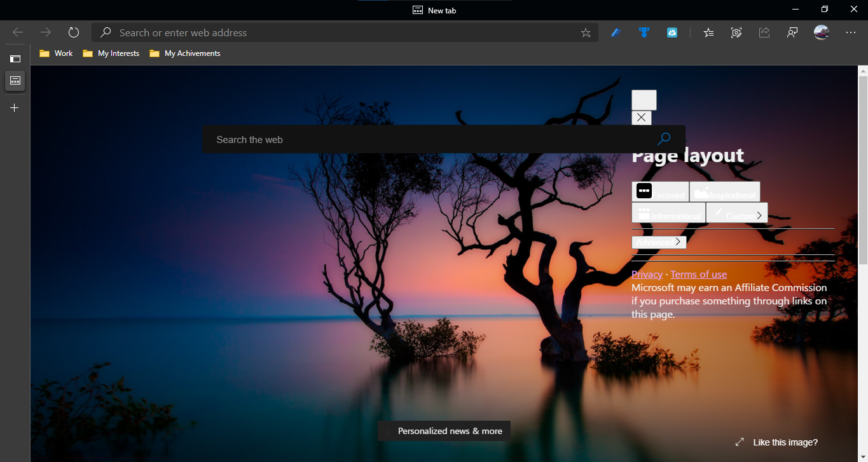Click the browser profile avatar
The height and width of the screenshot is (462, 868).
pos(821,32)
